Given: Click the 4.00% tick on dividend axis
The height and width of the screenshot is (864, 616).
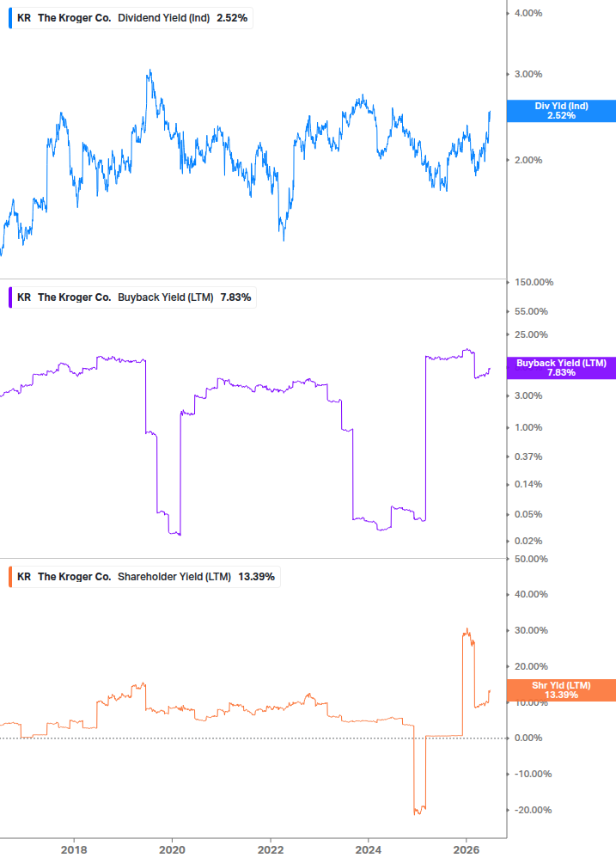Looking at the screenshot, I should [528, 13].
